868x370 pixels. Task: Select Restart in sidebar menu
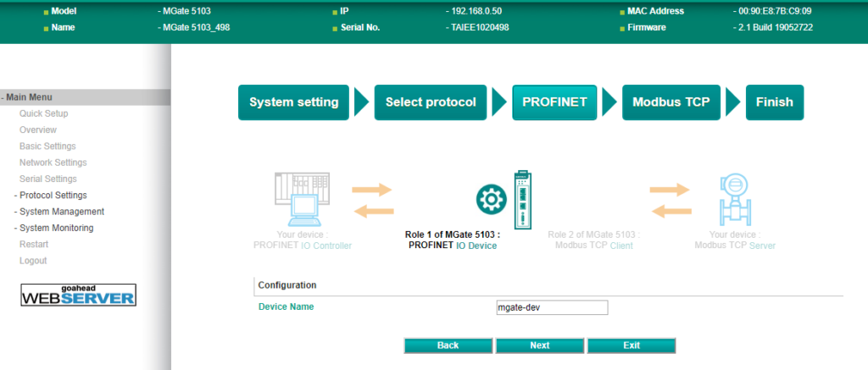click(x=34, y=244)
